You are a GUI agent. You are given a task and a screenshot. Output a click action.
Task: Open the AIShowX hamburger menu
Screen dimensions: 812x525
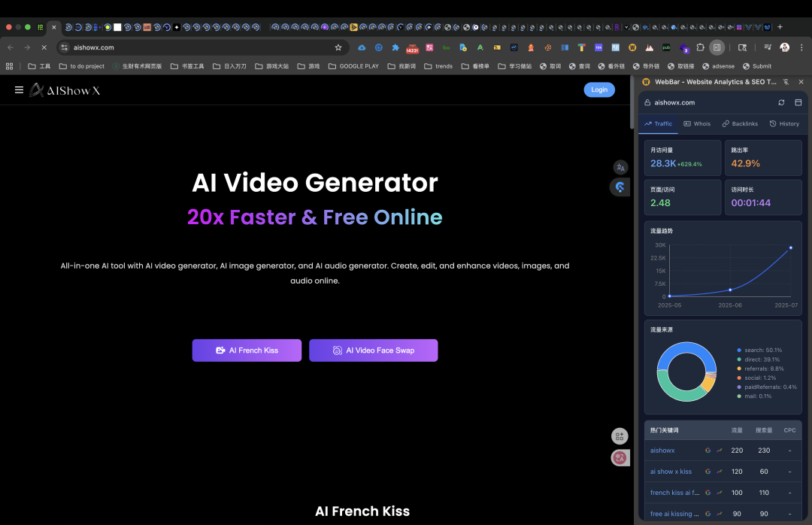tap(19, 90)
